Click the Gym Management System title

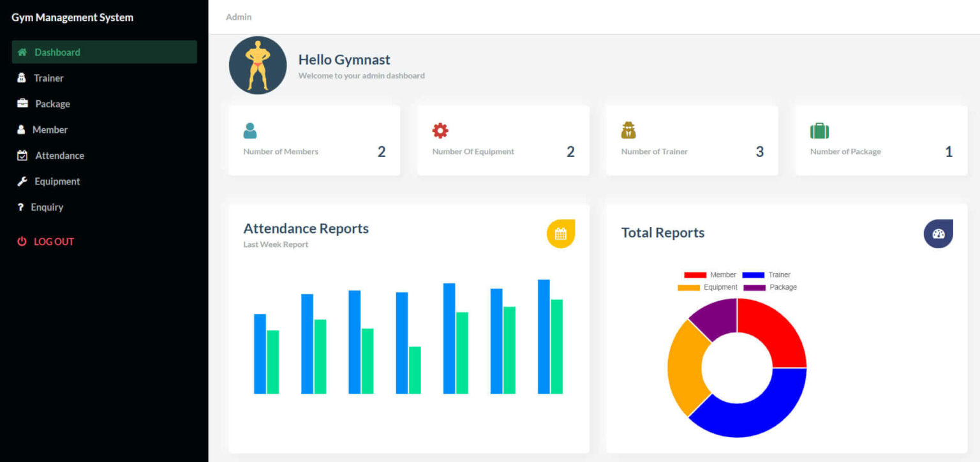pos(73,17)
